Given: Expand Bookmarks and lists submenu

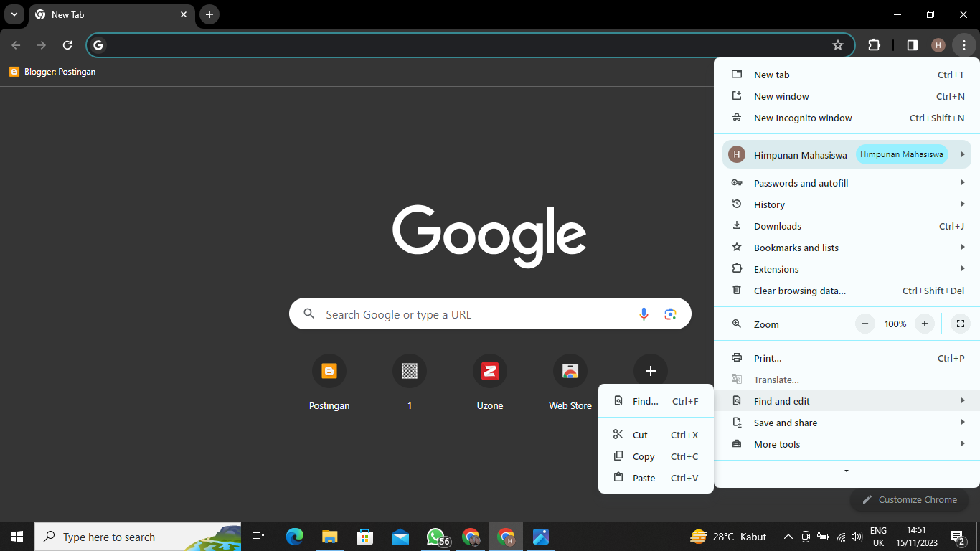Looking at the screenshot, I should click(x=847, y=248).
